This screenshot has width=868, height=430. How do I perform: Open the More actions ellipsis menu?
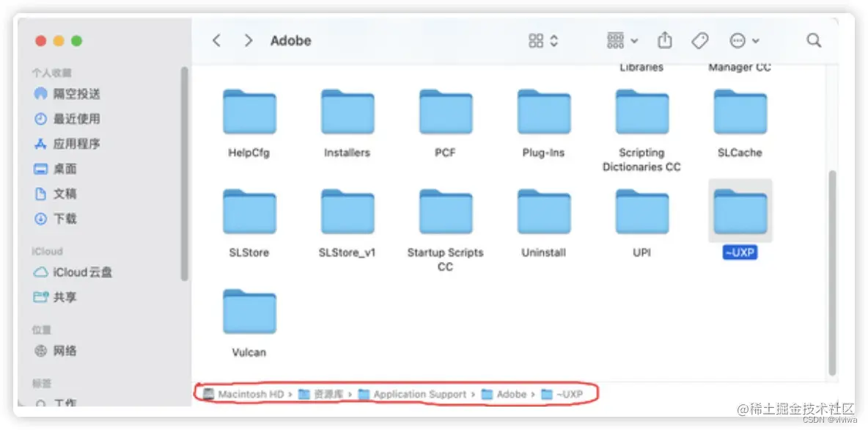coord(744,40)
